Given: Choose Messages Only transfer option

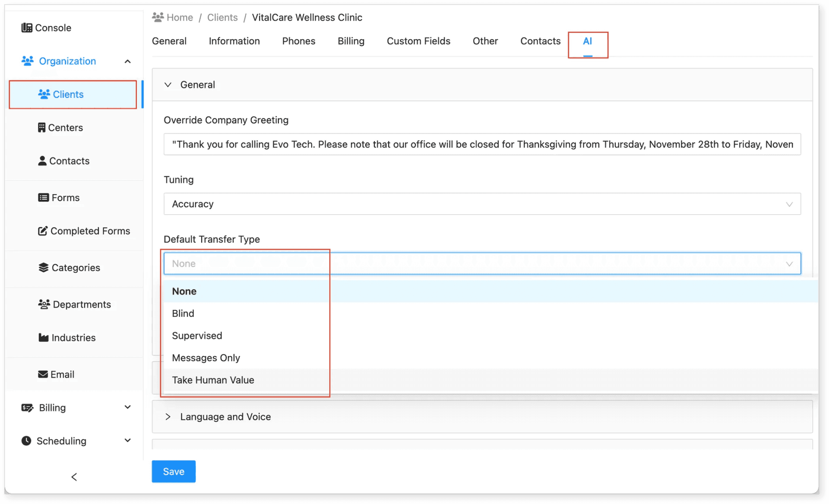Looking at the screenshot, I should coord(490,358).
